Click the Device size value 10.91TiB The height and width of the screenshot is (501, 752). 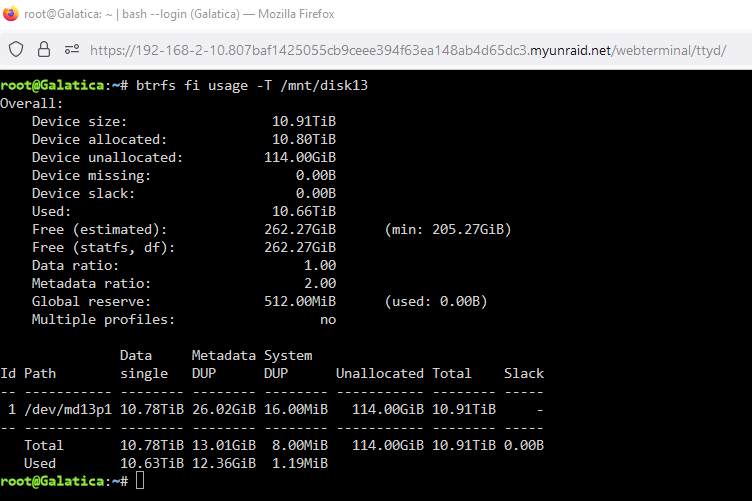304,121
